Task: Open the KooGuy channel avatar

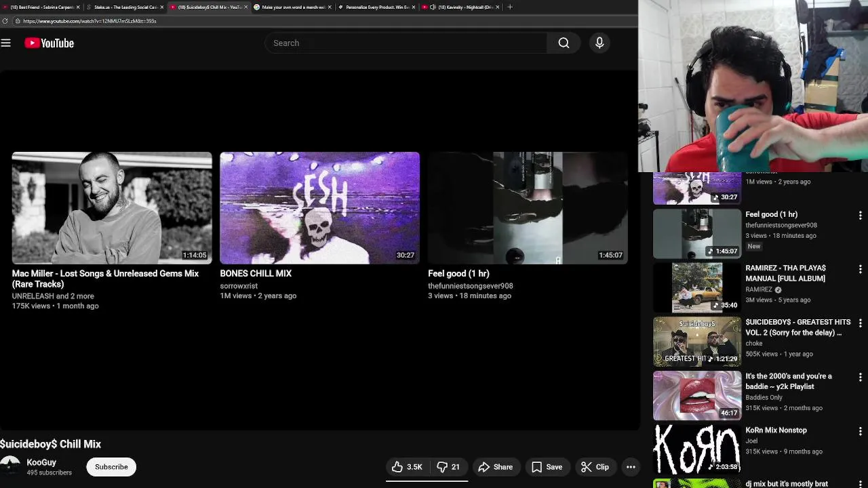Action: tap(9, 466)
